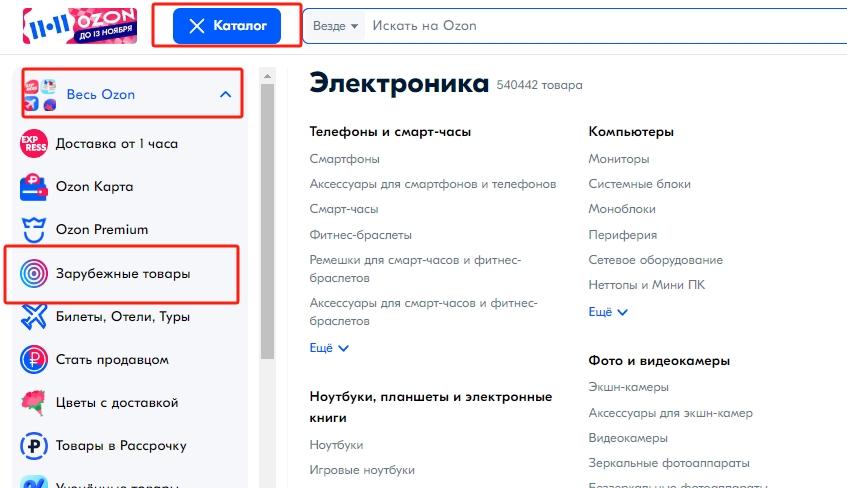Click the Рассрочка ruble circle icon

tap(33, 446)
